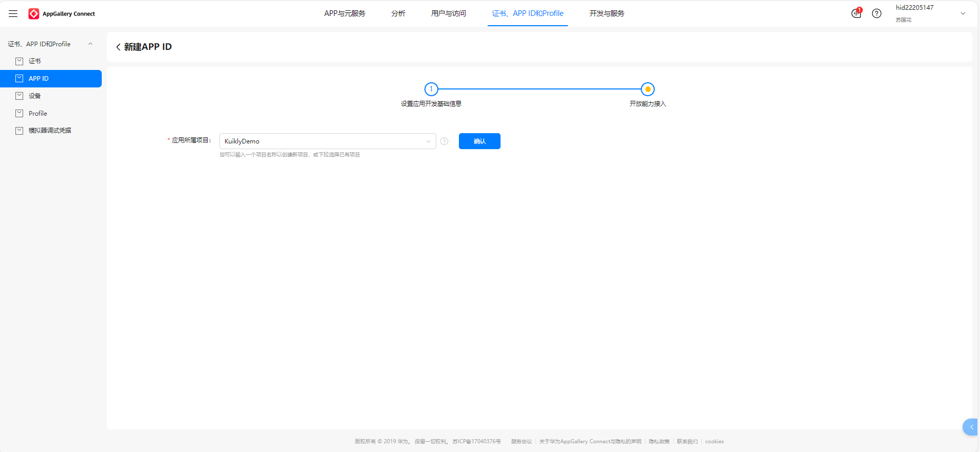Click the KuiklyDemo project input field
The width and height of the screenshot is (980, 452).
point(327,141)
